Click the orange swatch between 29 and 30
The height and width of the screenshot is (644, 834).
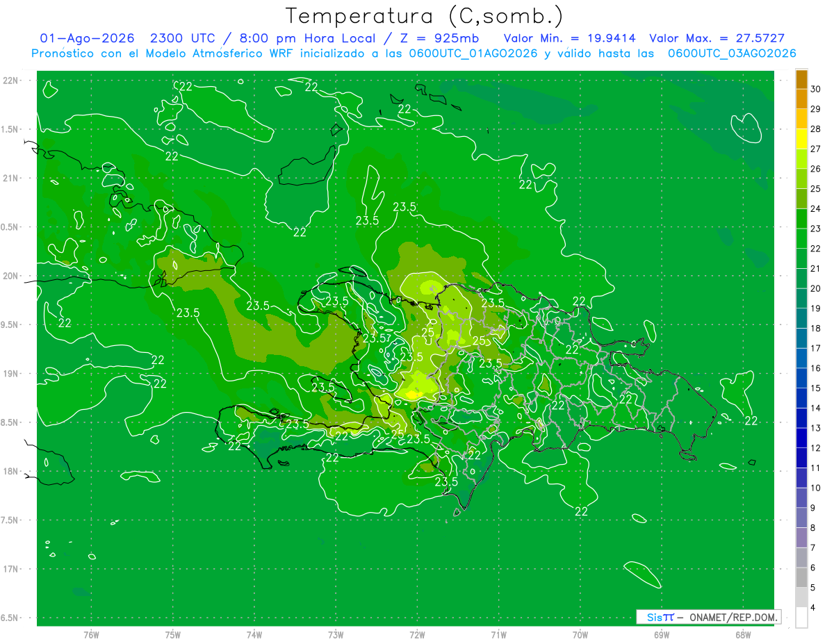coord(802,99)
